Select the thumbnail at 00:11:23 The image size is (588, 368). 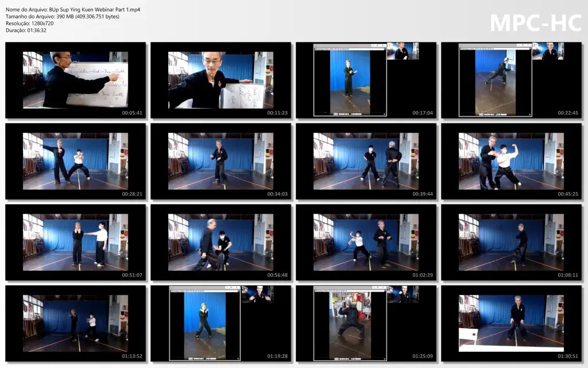click(221, 80)
